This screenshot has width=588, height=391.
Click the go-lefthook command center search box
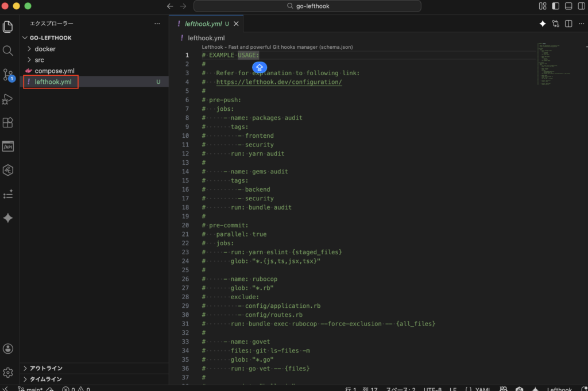tap(307, 6)
